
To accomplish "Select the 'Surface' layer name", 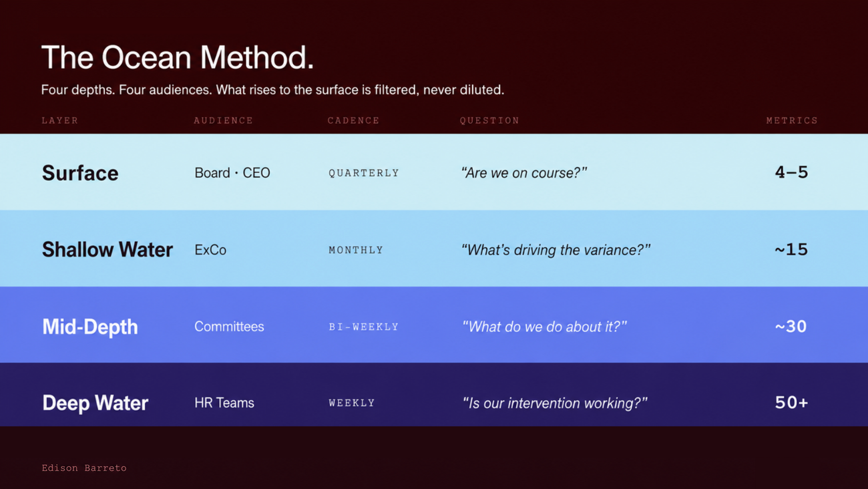I will coord(80,173).
